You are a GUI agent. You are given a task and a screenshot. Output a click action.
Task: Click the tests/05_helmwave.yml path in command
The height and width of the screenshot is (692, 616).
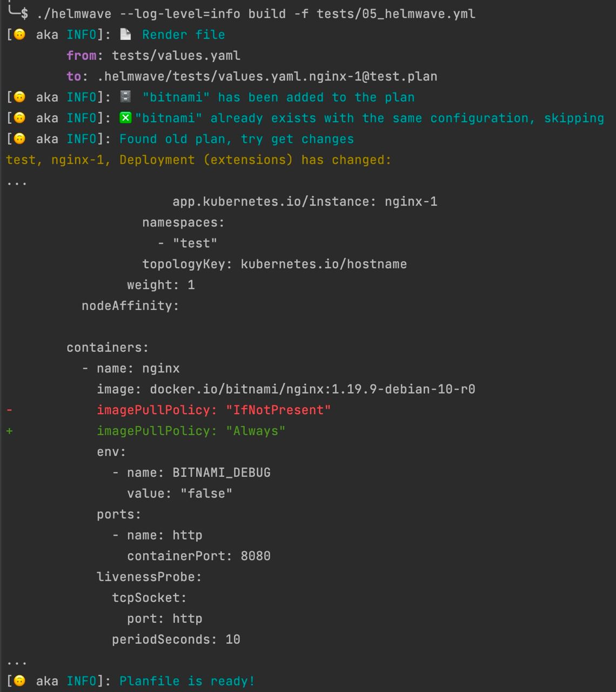tap(396, 14)
